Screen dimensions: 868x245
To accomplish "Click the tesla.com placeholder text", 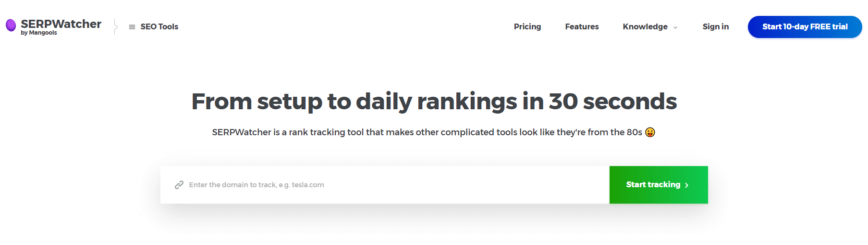I will coord(308,185).
